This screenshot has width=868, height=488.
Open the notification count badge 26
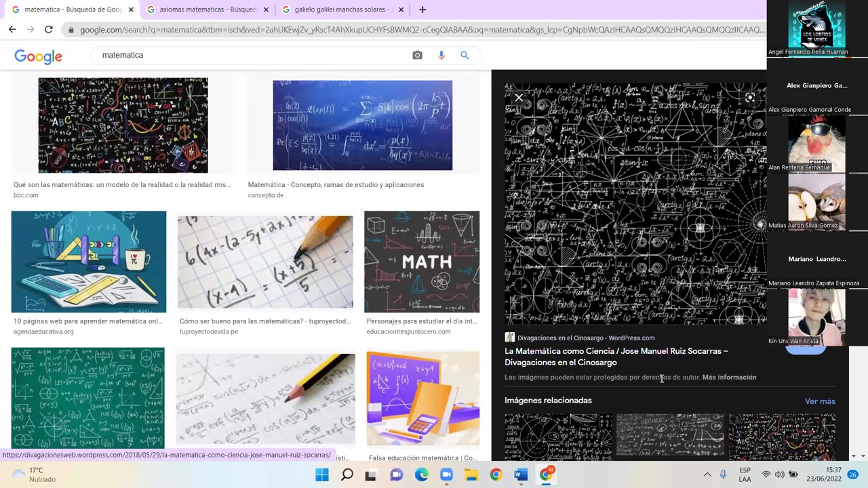point(853,474)
